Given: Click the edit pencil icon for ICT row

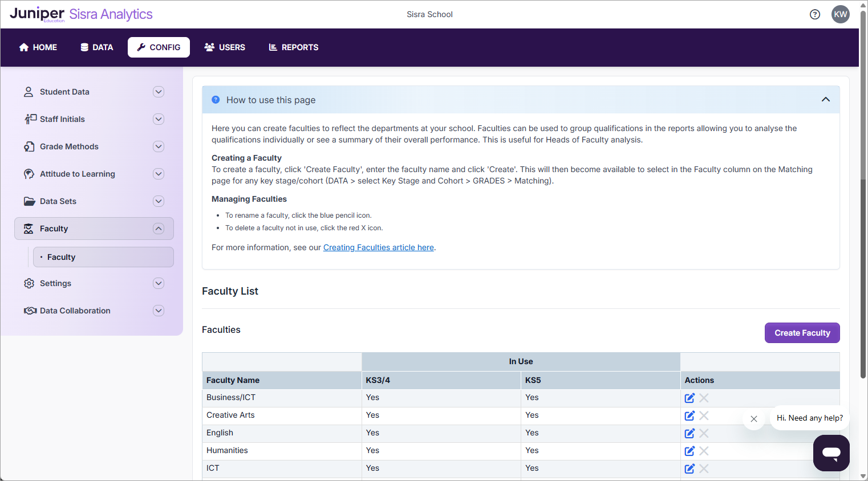Looking at the screenshot, I should (689, 468).
